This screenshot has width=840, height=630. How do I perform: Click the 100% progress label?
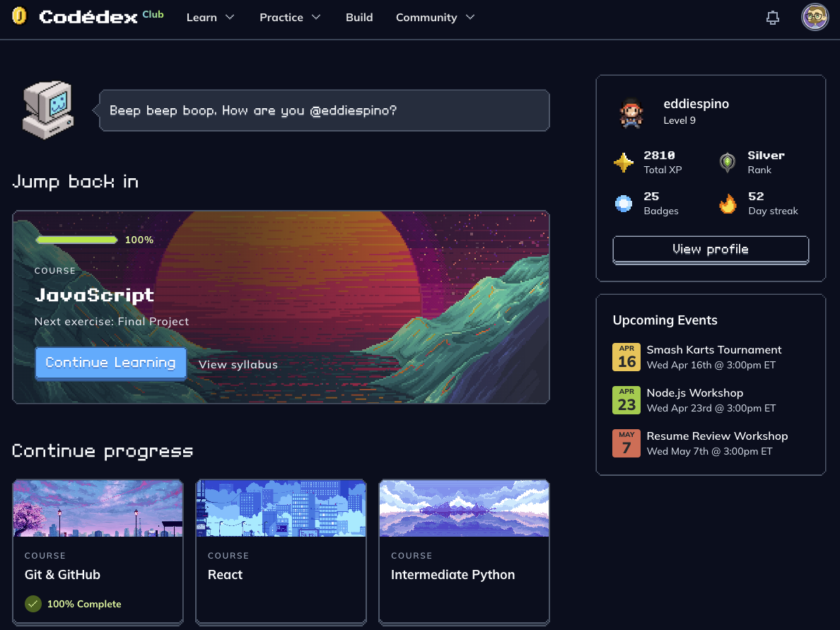pyautogui.click(x=139, y=240)
